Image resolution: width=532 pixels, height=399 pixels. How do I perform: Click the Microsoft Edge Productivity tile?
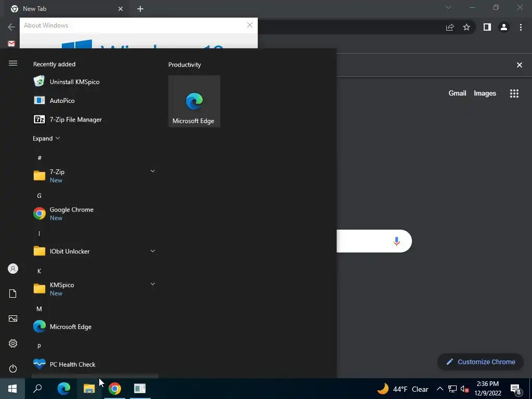[x=194, y=101]
